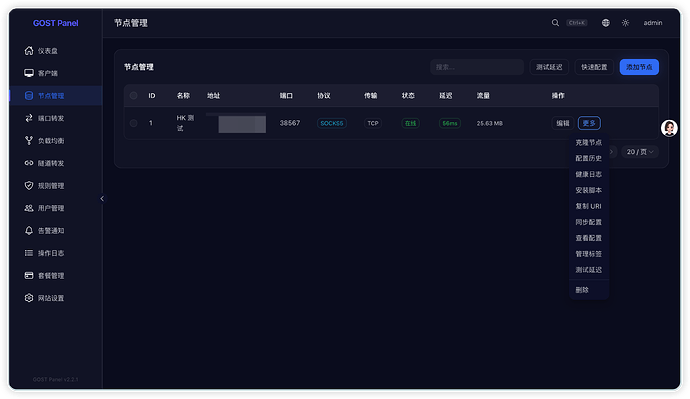Click the 地址 column header
Viewport: 690px width, 399px height.
213,95
